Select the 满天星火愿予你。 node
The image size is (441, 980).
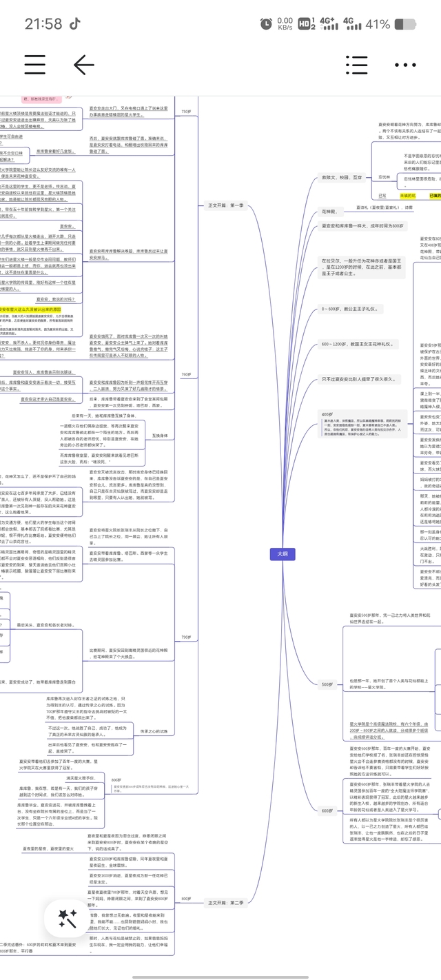(80, 778)
